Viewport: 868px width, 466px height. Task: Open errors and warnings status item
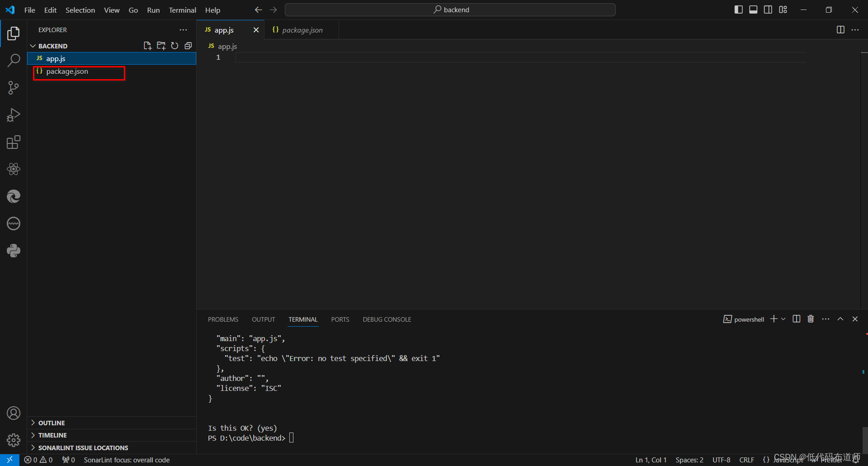pos(38,460)
